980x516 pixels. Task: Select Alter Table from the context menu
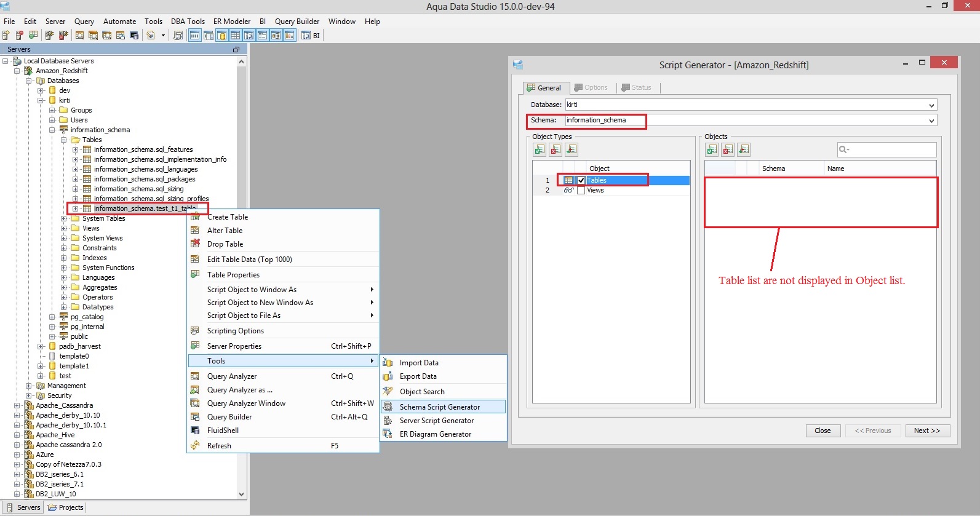(283, 230)
